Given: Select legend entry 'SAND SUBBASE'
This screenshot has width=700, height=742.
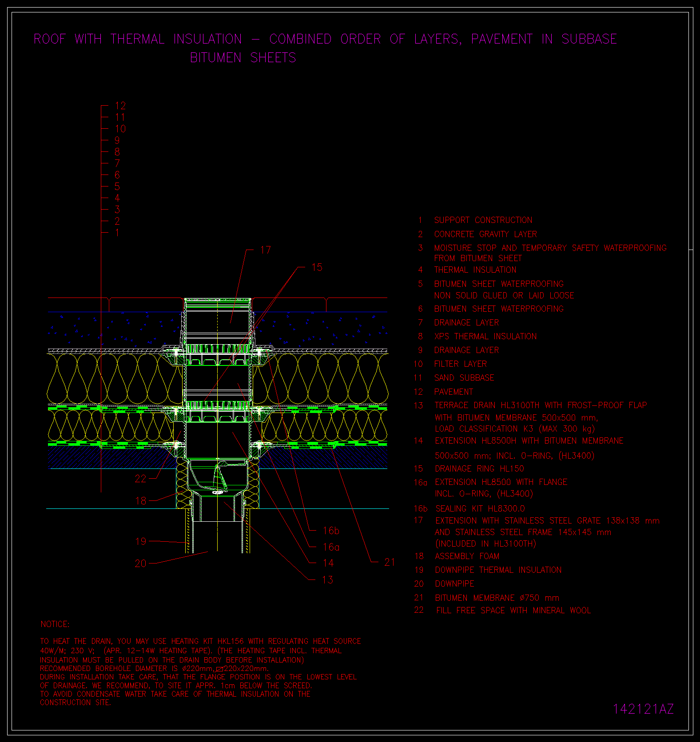Looking at the screenshot, I should click(x=464, y=377).
